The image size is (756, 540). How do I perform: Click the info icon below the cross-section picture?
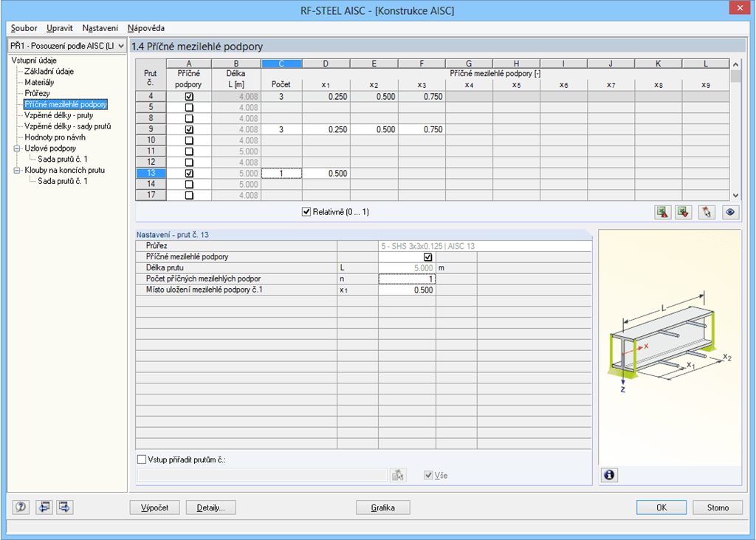pyautogui.click(x=609, y=475)
